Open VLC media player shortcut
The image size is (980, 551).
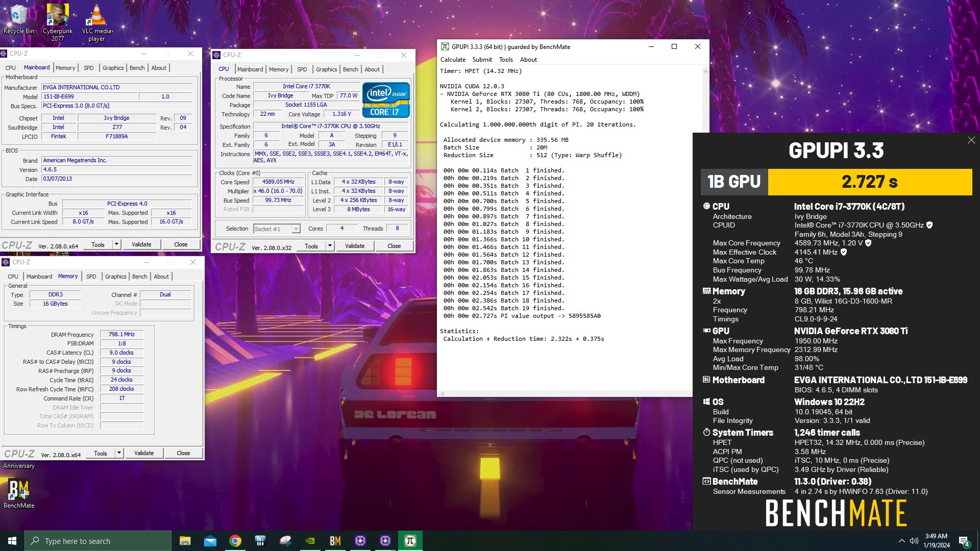[96, 22]
